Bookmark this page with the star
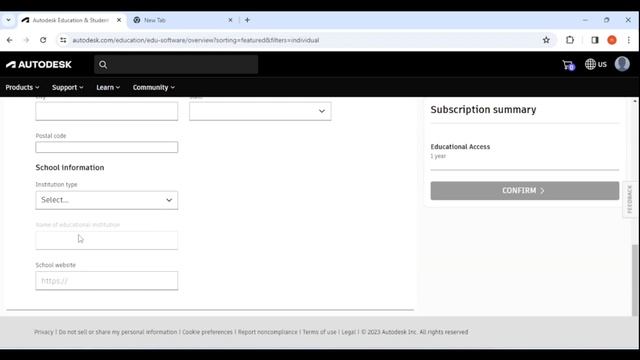Image resolution: width=640 pixels, height=360 pixels. click(546, 40)
